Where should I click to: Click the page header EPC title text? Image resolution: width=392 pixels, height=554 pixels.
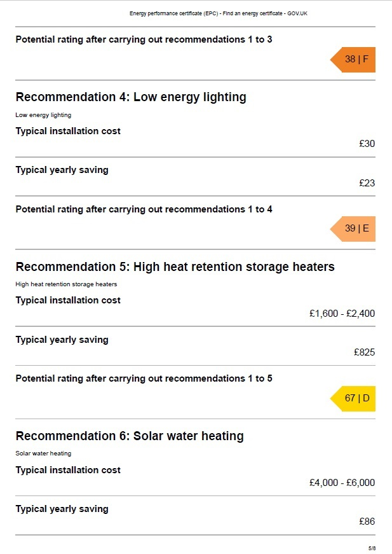point(219,13)
